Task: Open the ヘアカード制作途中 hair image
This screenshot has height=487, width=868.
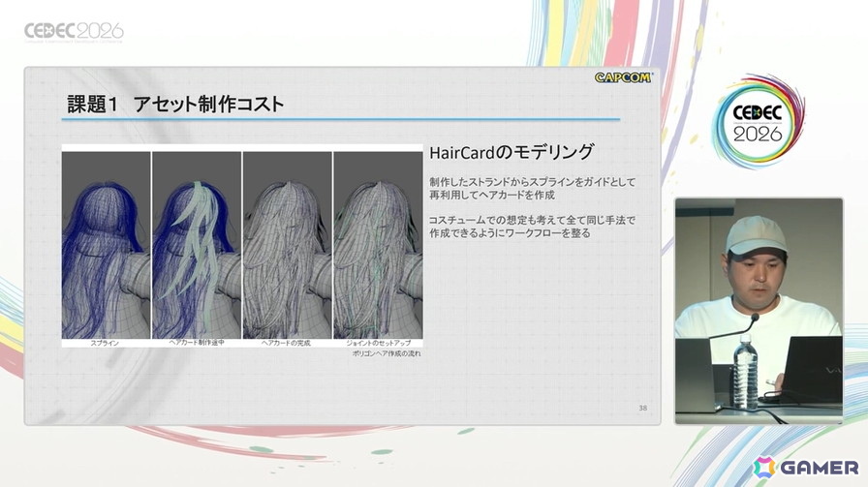Action: (x=197, y=245)
